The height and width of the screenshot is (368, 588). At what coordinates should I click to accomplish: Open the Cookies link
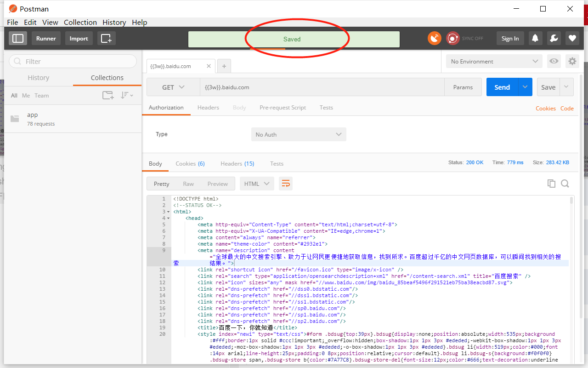click(546, 108)
